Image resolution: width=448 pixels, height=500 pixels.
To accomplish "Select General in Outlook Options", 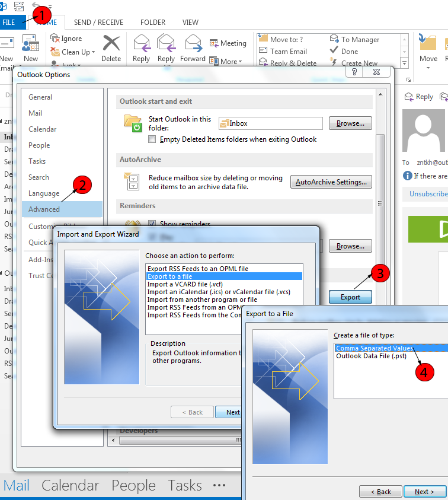I will 40,97.
